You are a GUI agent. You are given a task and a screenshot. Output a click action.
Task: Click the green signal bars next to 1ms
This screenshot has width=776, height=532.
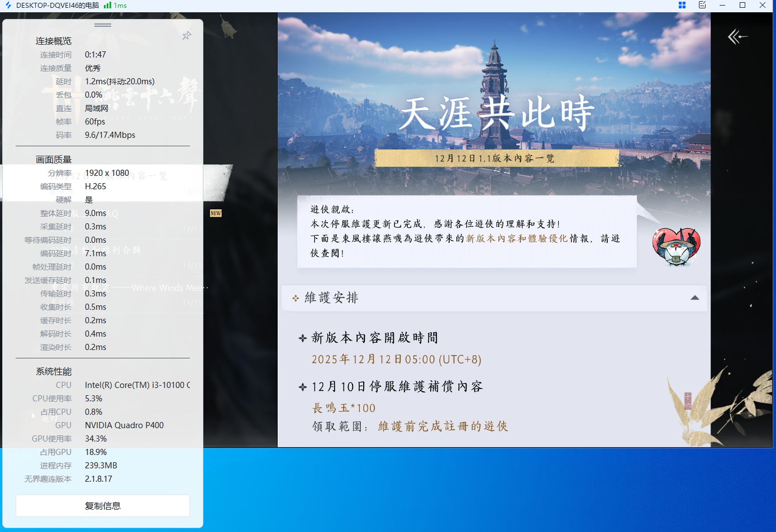point(108,6)
